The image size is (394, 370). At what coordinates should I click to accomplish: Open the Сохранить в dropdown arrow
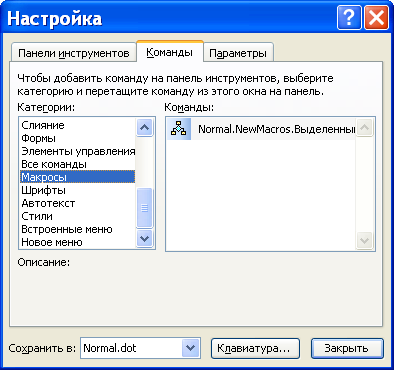191,348
